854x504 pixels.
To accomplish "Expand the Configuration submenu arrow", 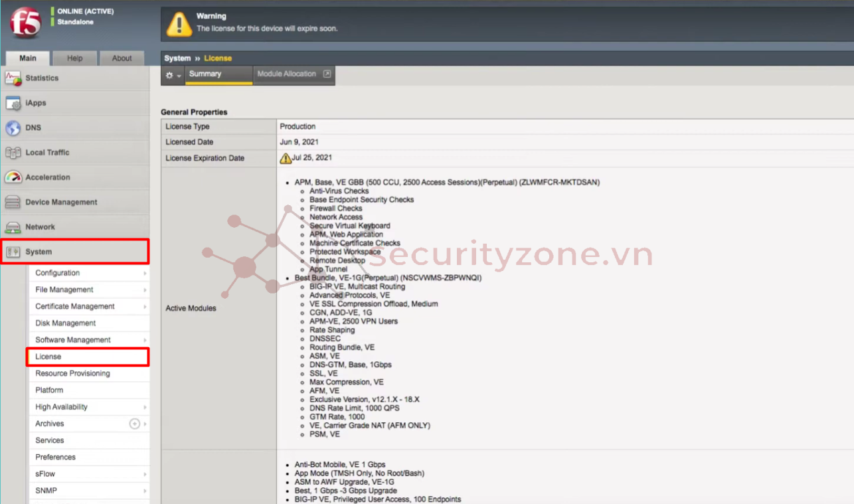I will pyautogui.click(x=145, y=273).
